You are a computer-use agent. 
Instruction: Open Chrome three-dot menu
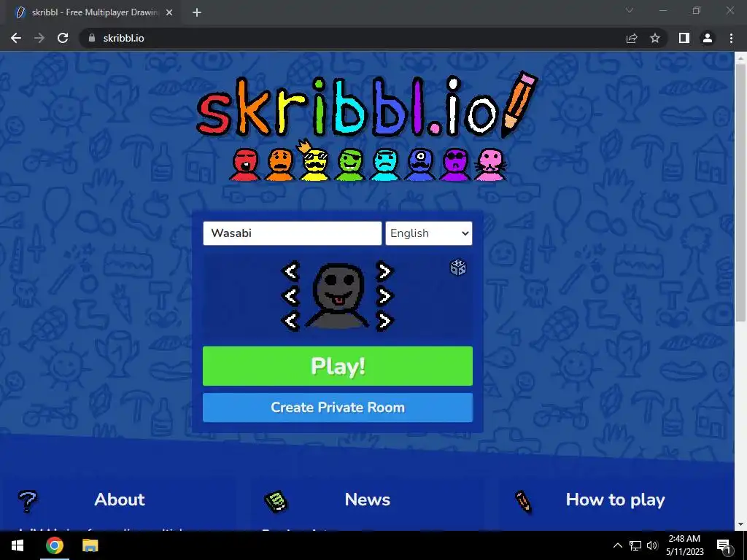(731, 38)
